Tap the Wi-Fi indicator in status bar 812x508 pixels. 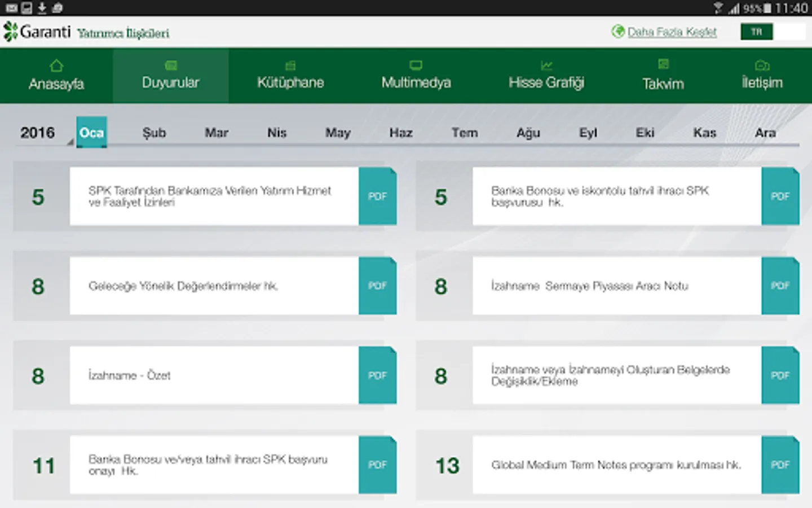[x=718, y=8]
